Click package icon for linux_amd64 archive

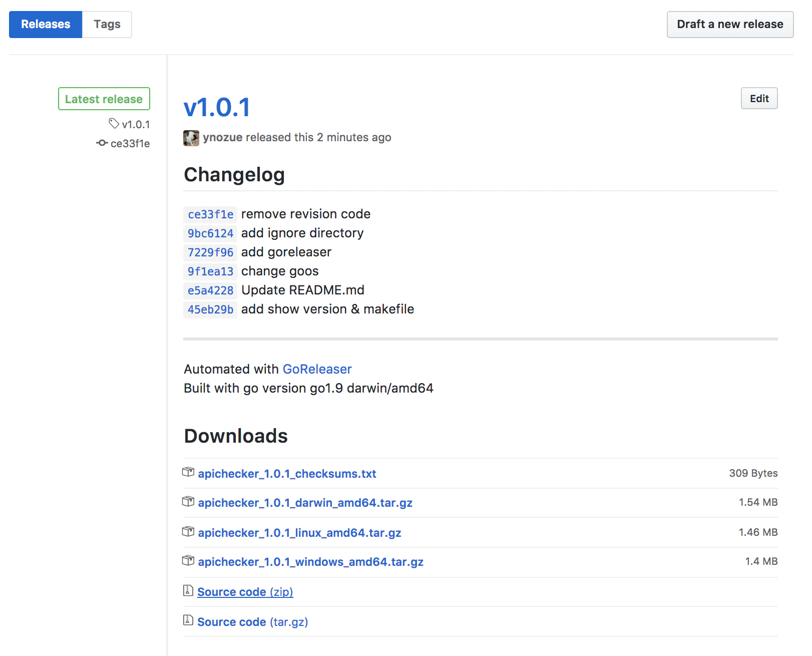188,531
